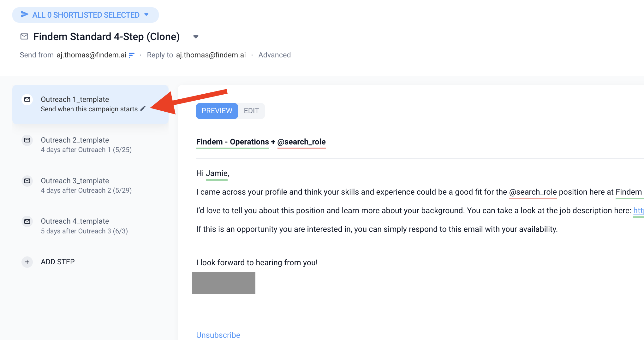Click the job description link in email

pyautogui.click(x=638, y=211)
